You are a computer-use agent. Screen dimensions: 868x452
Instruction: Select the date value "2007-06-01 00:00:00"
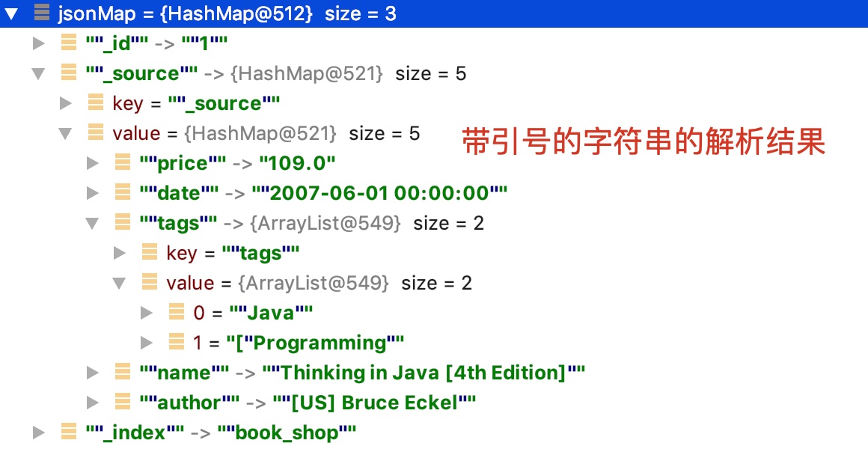pyautogui.click(x=380, y=193)
